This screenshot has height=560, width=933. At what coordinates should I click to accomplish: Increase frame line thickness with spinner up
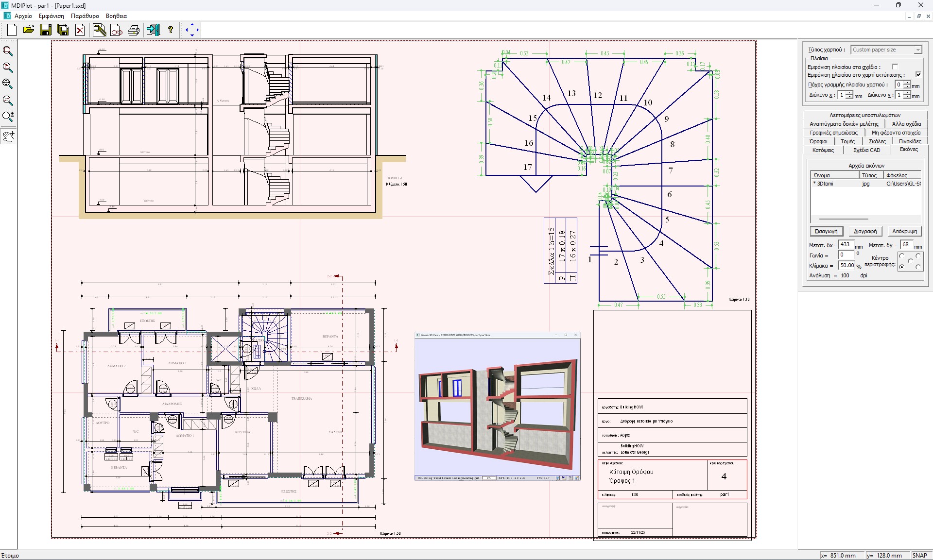click(907, 83)
